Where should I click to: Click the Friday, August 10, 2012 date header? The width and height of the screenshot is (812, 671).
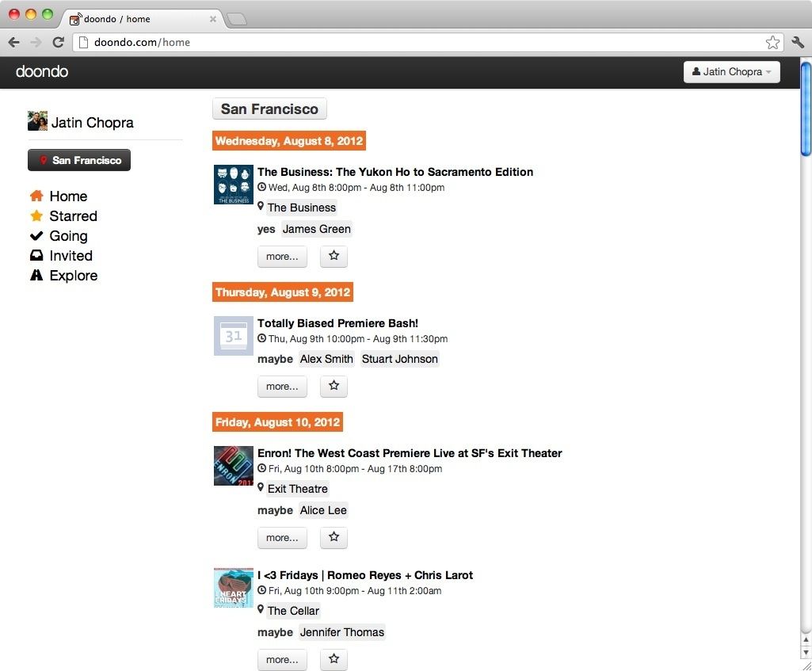(277, 422)
